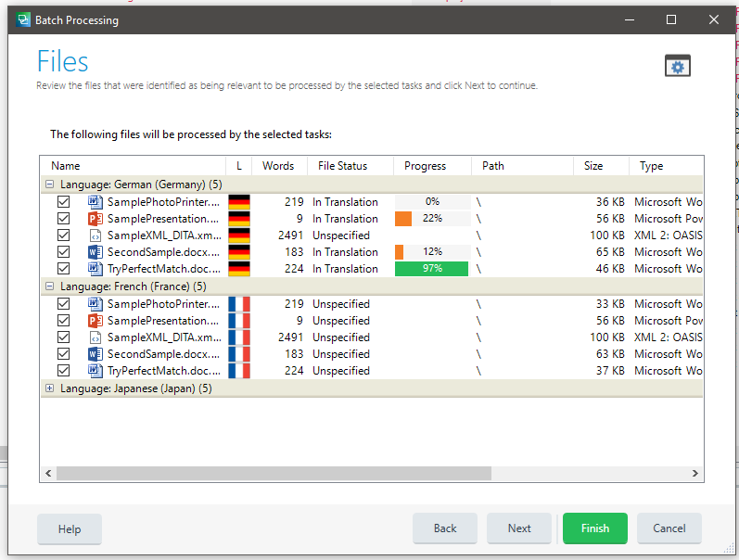Click the Finish button
Viewport: 739px width, 560px height.
tap(594, 528)
